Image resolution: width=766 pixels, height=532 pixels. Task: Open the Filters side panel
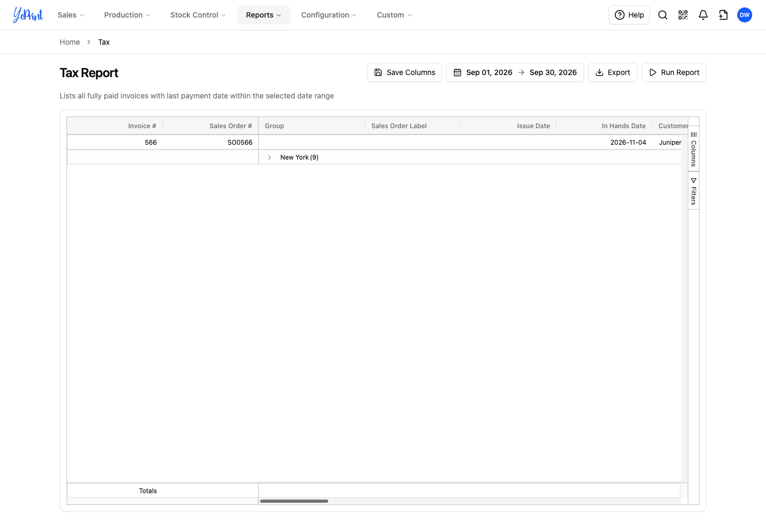click(694, 192)
